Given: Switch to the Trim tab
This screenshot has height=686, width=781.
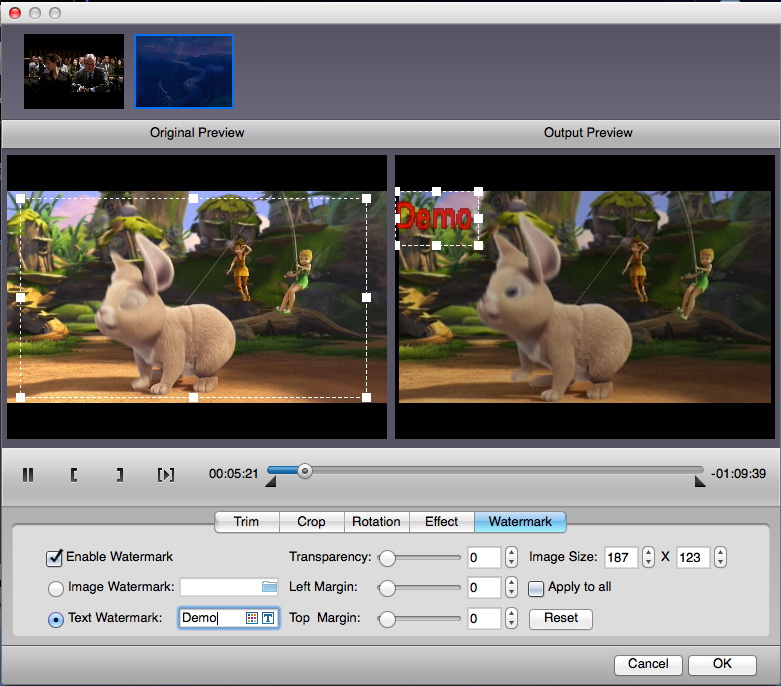Looking at the screenshot, I should coord(247,522).
